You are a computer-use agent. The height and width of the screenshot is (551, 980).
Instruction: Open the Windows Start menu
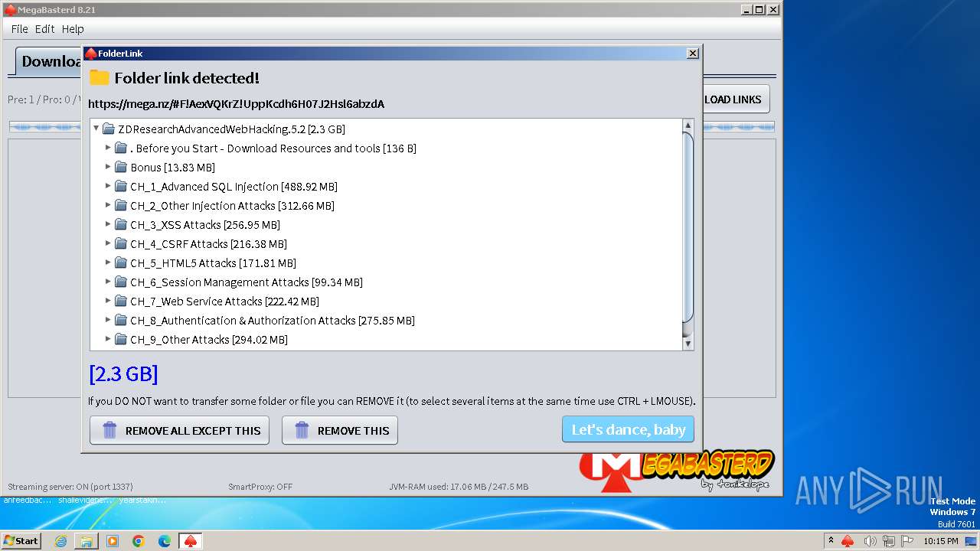21,541
